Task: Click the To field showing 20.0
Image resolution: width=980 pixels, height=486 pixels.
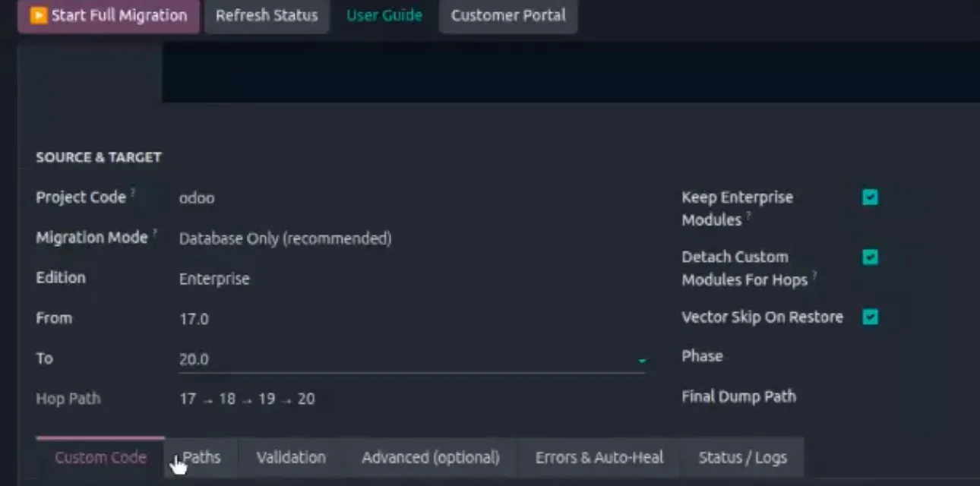Action: [412, 359]
